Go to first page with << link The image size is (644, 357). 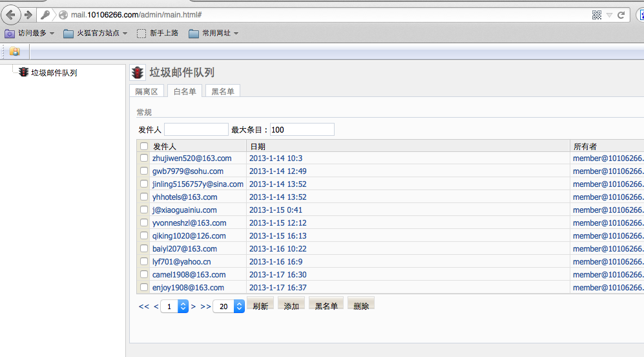[x=144, y=307]
